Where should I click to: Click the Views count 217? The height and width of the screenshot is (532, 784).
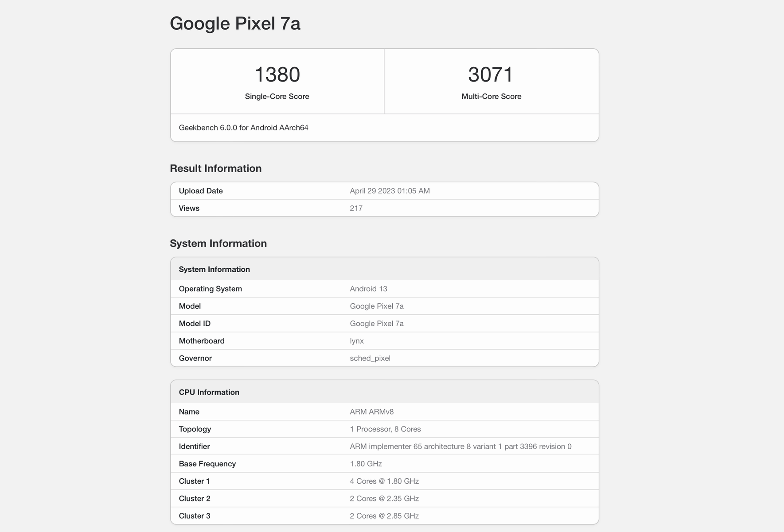click(356, 208)
